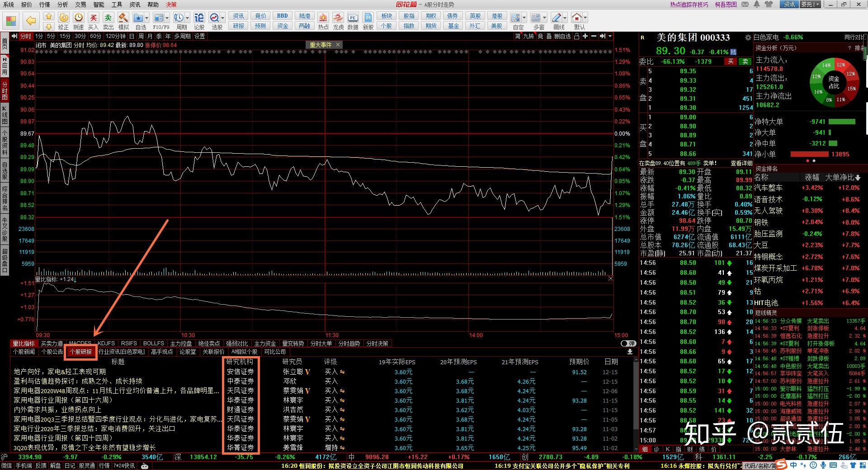This screenshot has height=470, width=868.
Task: Switch to the 个股公告 tab
Action: click(52, 352)
